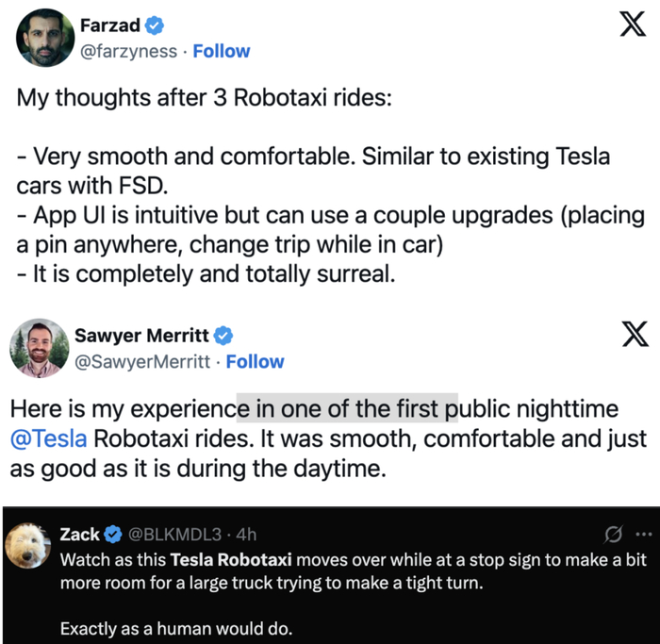Follow the @farzyness account
Screen dimensions: 660x644
(x=222, y=51)
